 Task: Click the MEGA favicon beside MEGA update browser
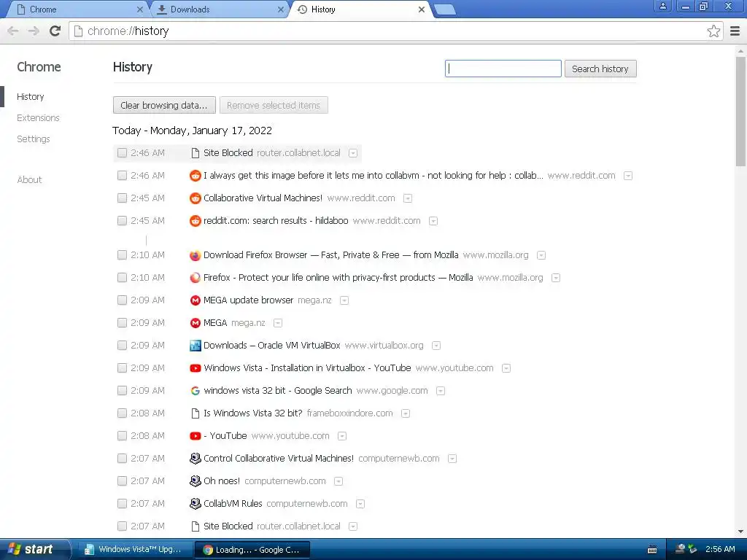pyautogui.click(x=196, y=300)
